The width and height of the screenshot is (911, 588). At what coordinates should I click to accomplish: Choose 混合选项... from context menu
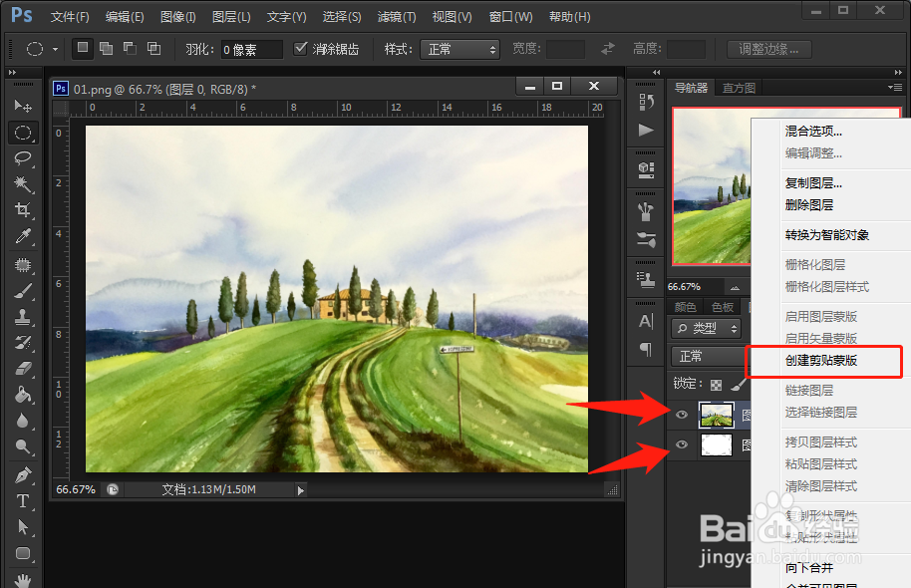point(813,132)
